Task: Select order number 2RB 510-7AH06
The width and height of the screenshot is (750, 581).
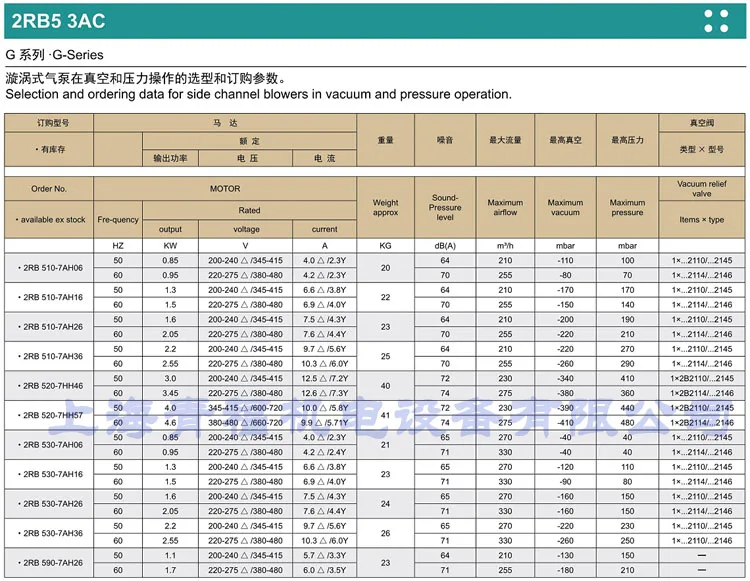Action: click(x=50, y=268)
